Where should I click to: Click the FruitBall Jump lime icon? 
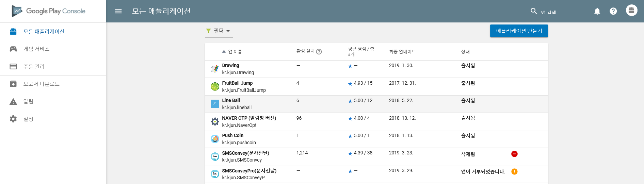click(x=215, y=86)
